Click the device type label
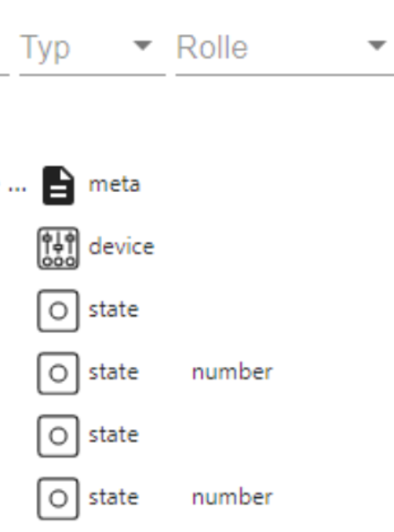 coord(121,246)
